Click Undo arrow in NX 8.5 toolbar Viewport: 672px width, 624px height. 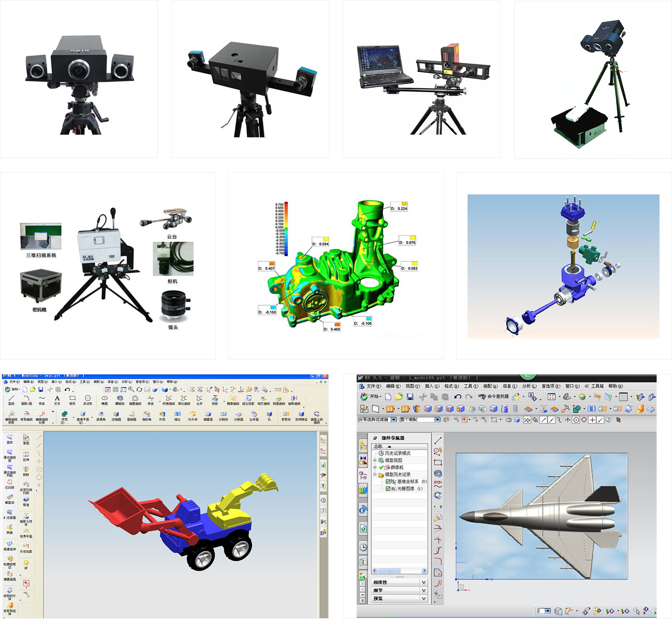[457, 397]
